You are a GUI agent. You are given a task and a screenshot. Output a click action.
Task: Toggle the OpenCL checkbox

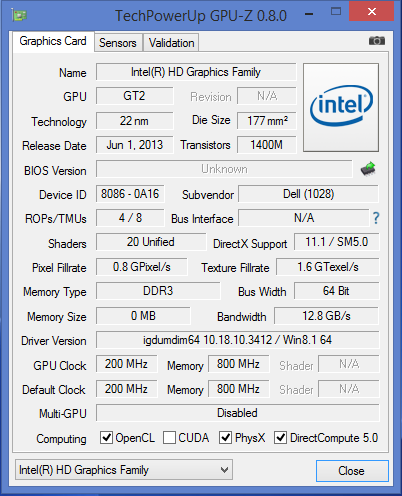pyautogui.click(x=106, y=437)
